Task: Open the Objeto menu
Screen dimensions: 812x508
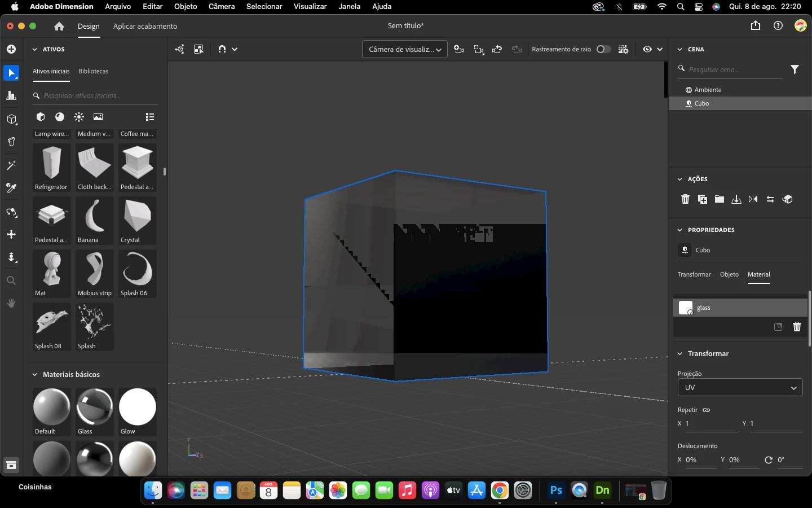Action: 186,6
